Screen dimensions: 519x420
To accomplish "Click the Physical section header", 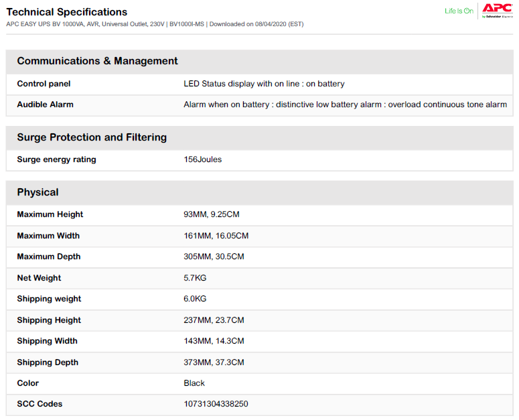I will [38, 192].
